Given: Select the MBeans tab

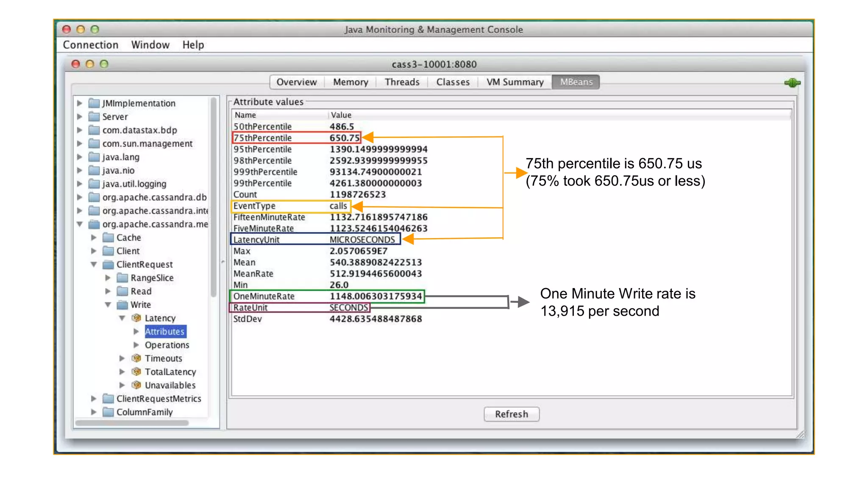Looking at the screenshot, I should [576, 82].
